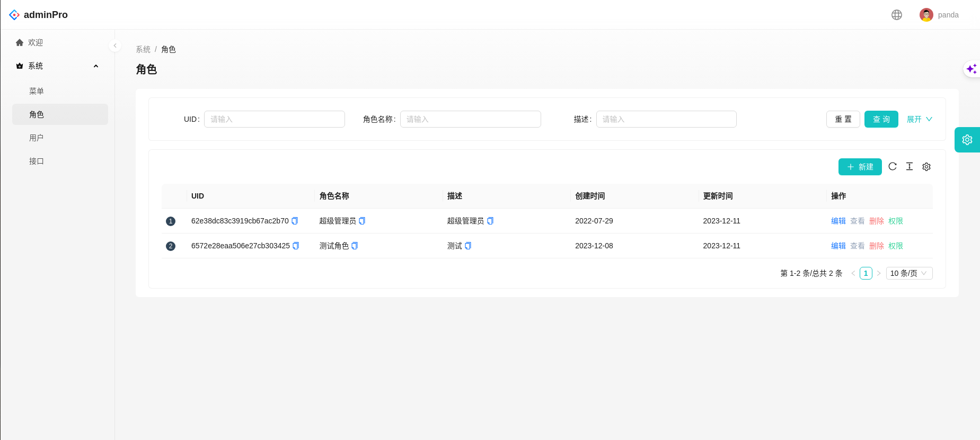Screen dimensions: 980x440
Task: Focus the 描述 search input
Action: click(666, 119)
